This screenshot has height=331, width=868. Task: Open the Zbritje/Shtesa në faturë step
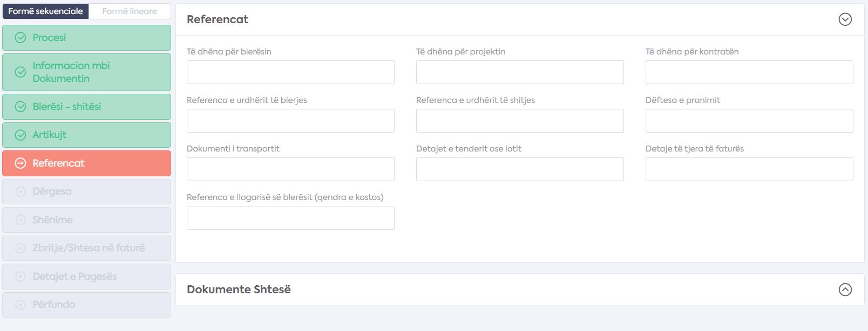click(x=86, y=248)
